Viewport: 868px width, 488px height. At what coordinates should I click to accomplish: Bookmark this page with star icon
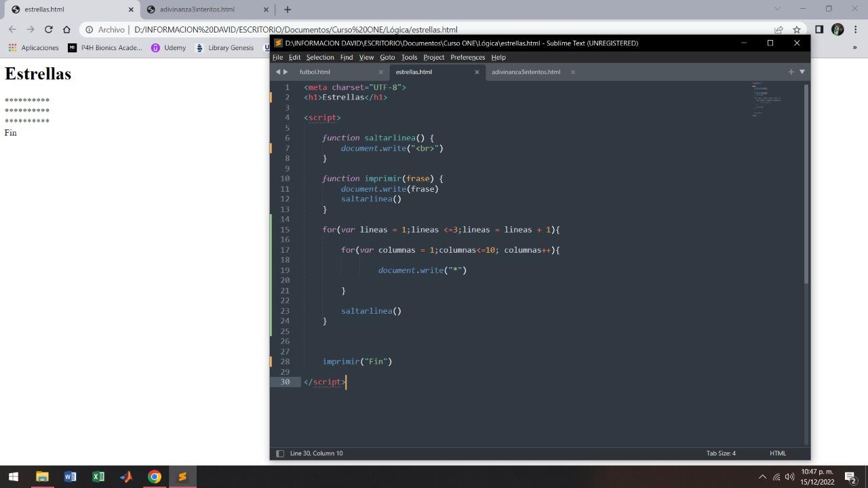797,30
